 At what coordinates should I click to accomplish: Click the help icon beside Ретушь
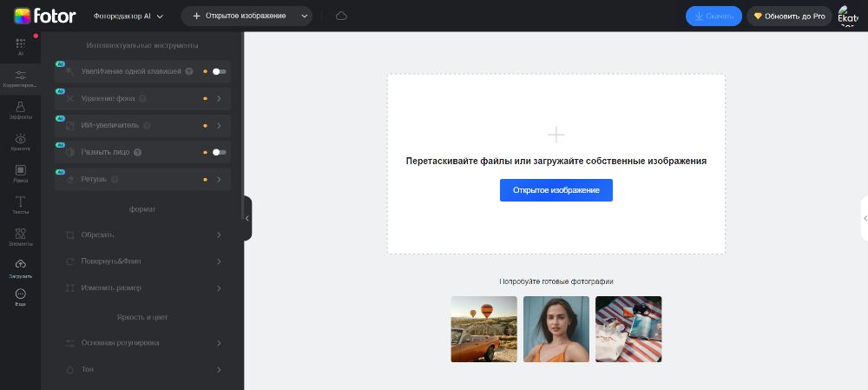pos(115,180)
